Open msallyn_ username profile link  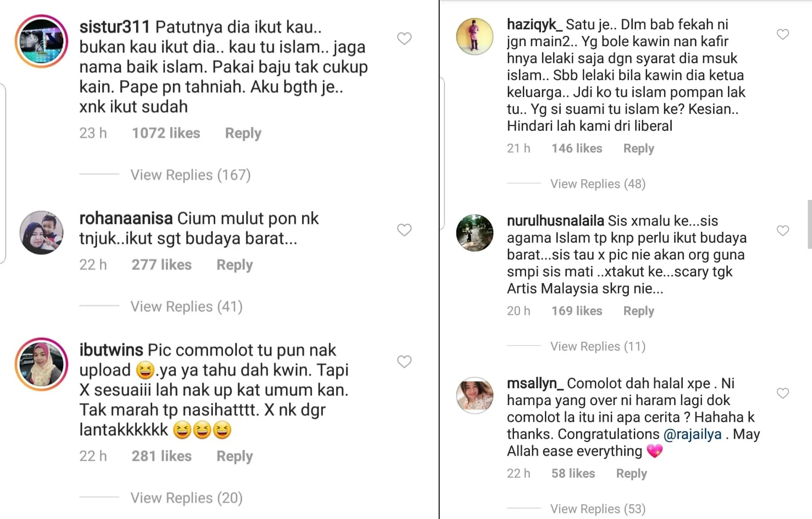[x=535, y=383]
